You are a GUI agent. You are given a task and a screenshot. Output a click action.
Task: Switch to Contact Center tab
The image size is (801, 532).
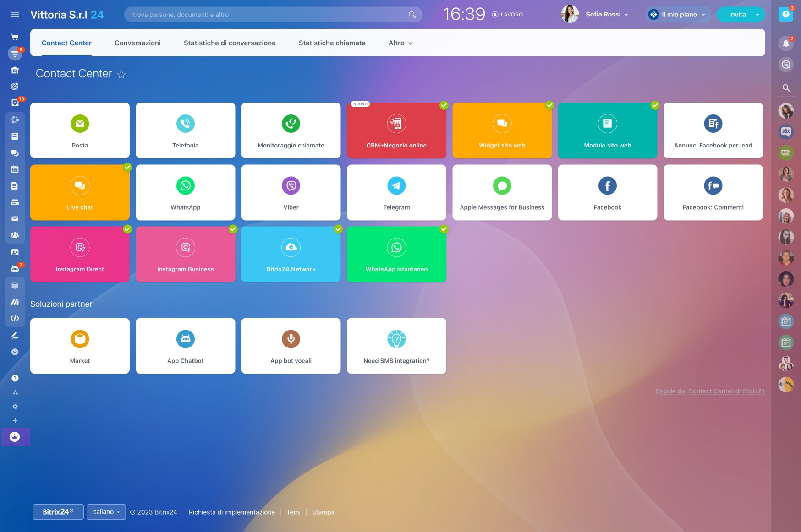[x=66, y=43]
